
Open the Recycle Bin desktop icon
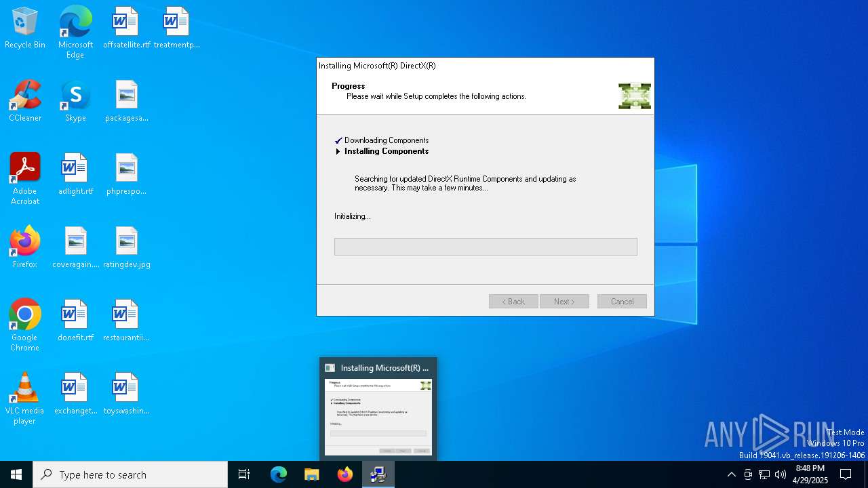click(x=25, y=28)
